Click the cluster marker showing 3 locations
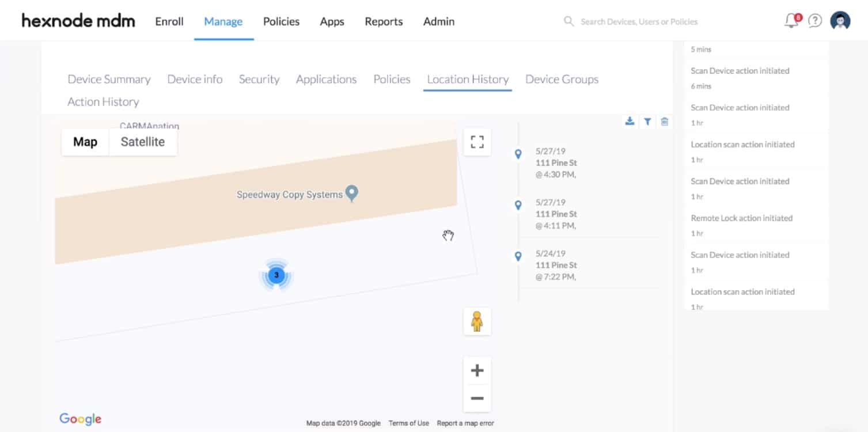The height and width of the screenshot is (432, 868). [276, 275]
